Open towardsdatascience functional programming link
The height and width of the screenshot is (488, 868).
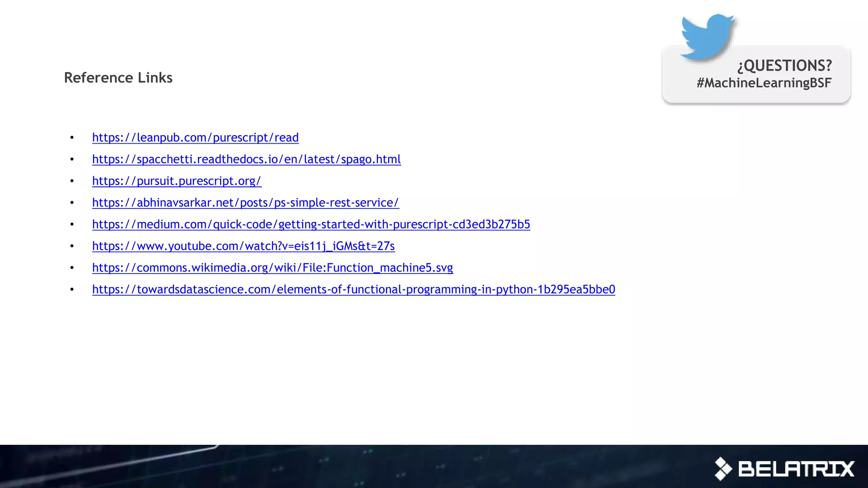tap(353, 289)
